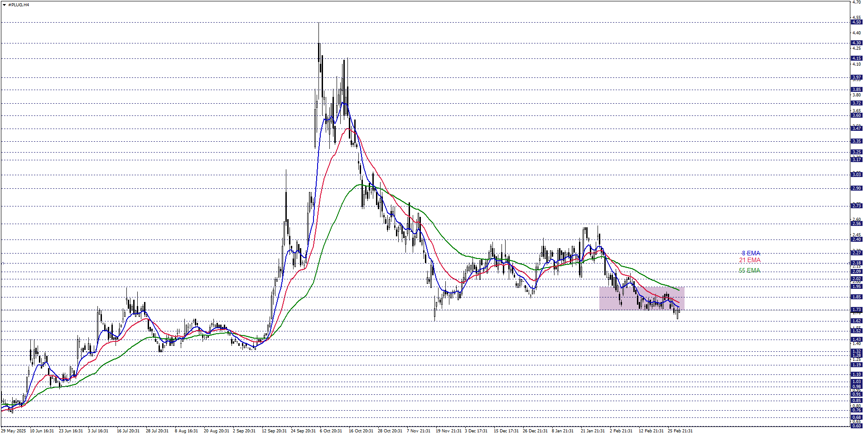Screen dimensions: 868x436
Task: Click the 4.50 price level tag
Action: [x=856, y=22]
